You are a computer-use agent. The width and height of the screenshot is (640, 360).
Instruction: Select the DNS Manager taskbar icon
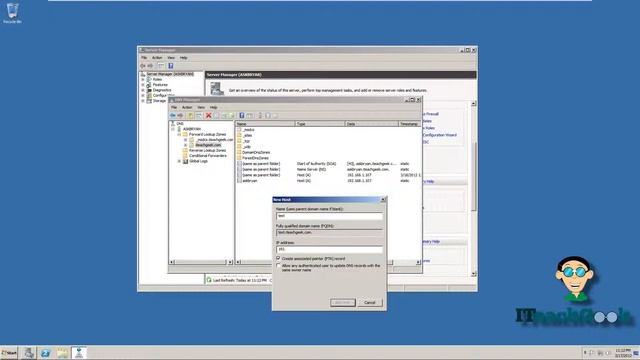[x=79, y=353]
